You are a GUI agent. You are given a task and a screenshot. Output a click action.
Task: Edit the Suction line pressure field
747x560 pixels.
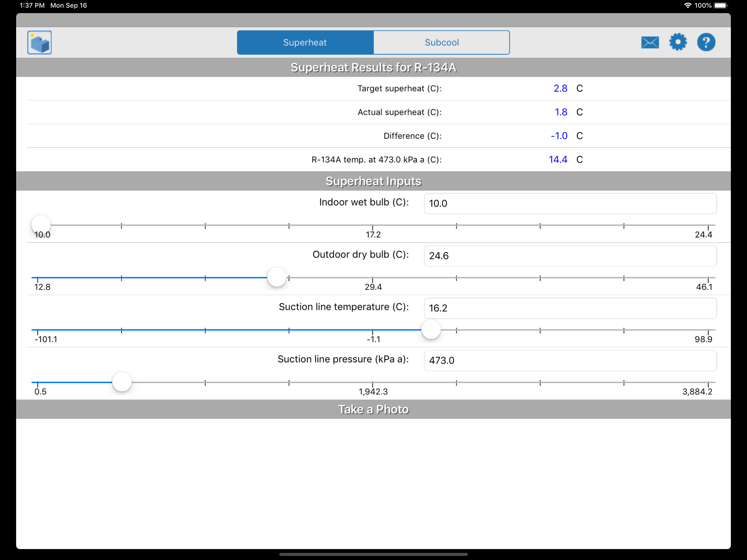point(570,360)
